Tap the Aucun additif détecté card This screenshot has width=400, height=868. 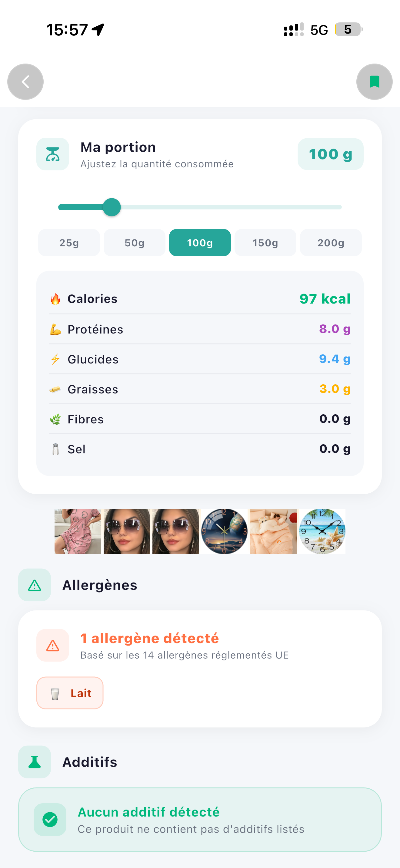[x=200, y=820]
